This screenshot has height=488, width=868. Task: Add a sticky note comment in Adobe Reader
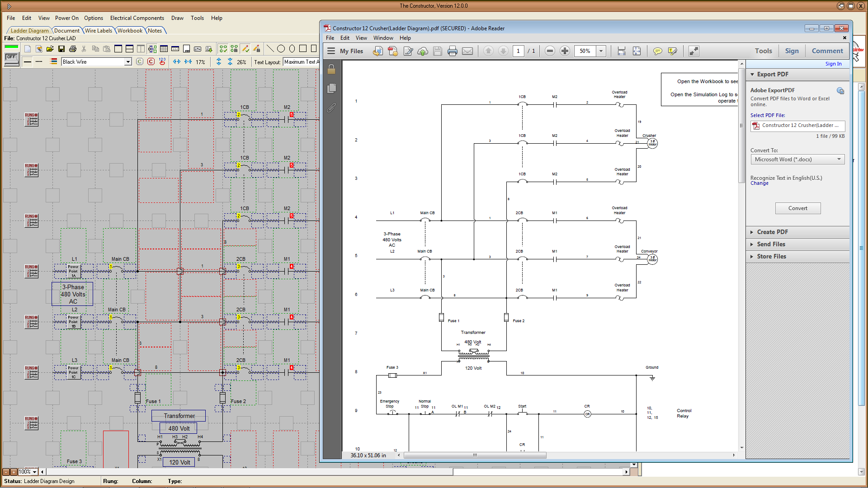[658, 51]
